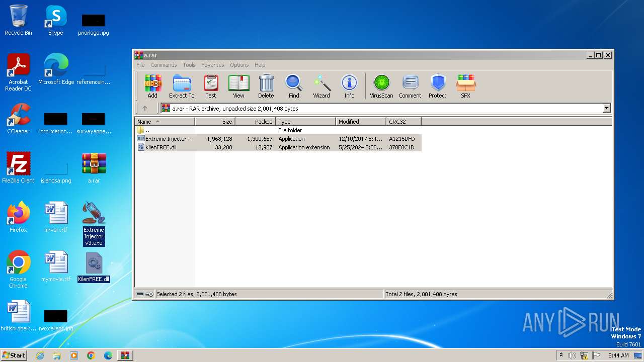Open the File menu
The width and height of the screenshot is (644, 362).
click(140, 65)
